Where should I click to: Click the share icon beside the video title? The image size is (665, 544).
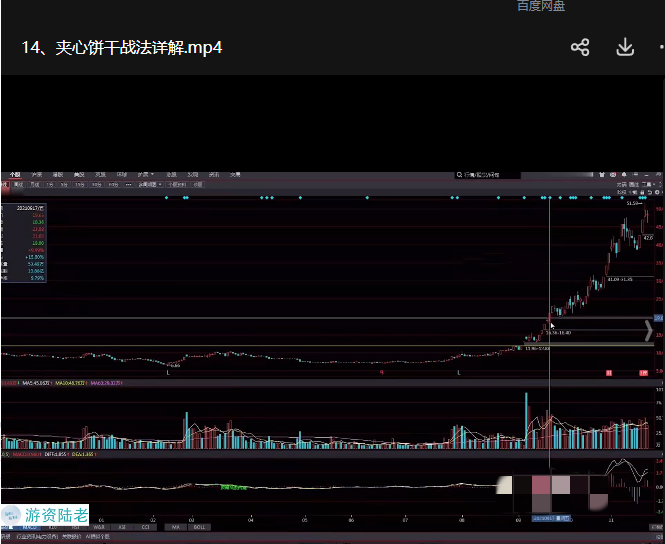(x=580, y=47)
